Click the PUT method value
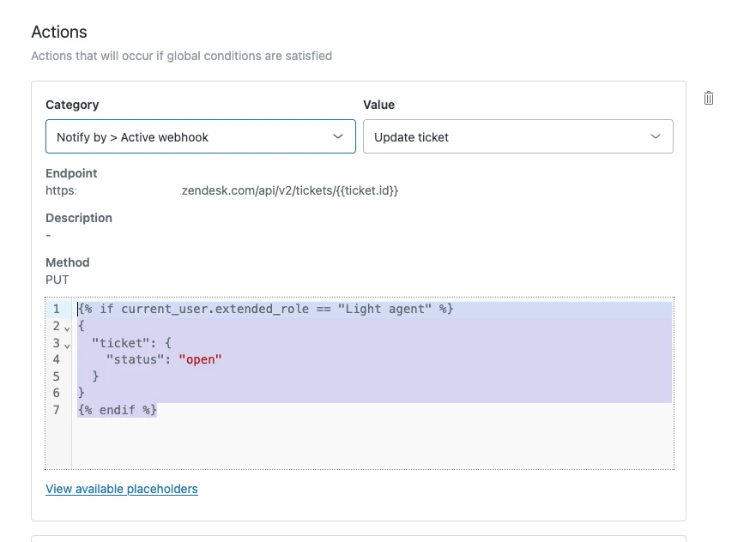This screenshot has height=542, width=756. pos(57,280)
